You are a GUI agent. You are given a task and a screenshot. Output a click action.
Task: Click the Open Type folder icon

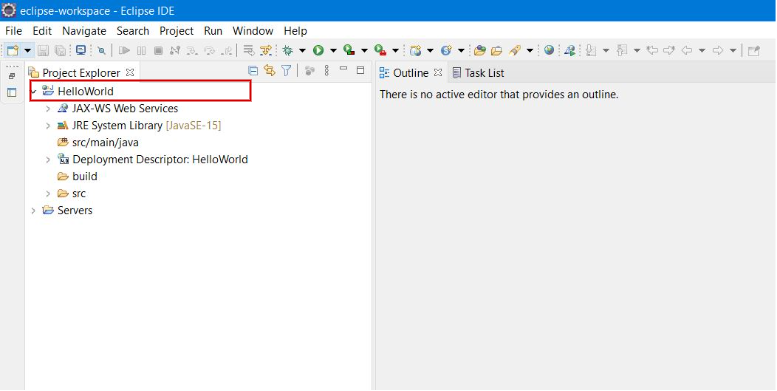pyautogui.click(x=479, y=50)
